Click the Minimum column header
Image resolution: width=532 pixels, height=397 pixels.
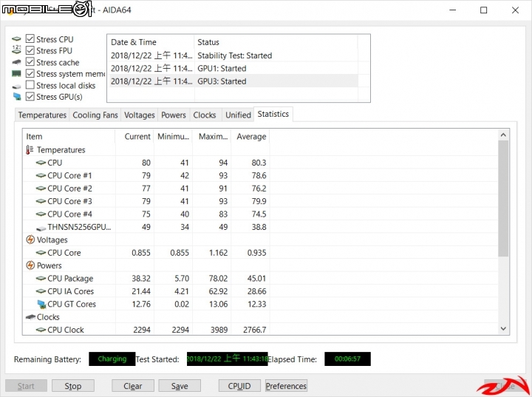click(173, 137)
